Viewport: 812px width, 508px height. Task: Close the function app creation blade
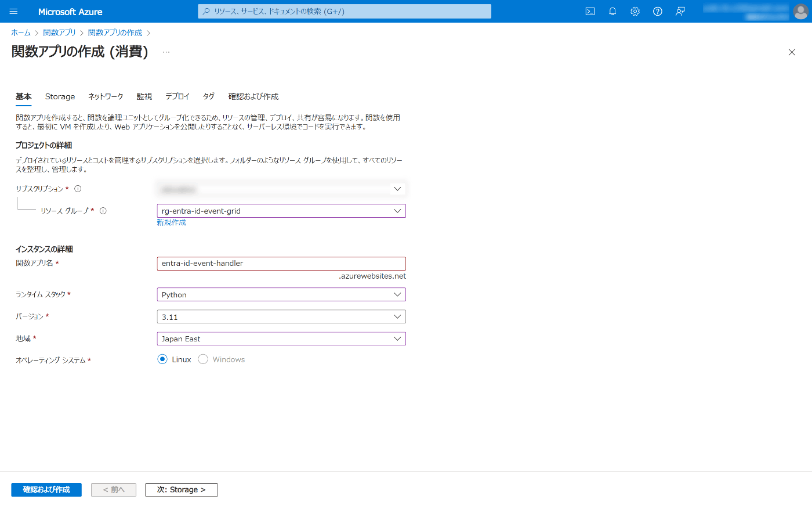(792, 52)
